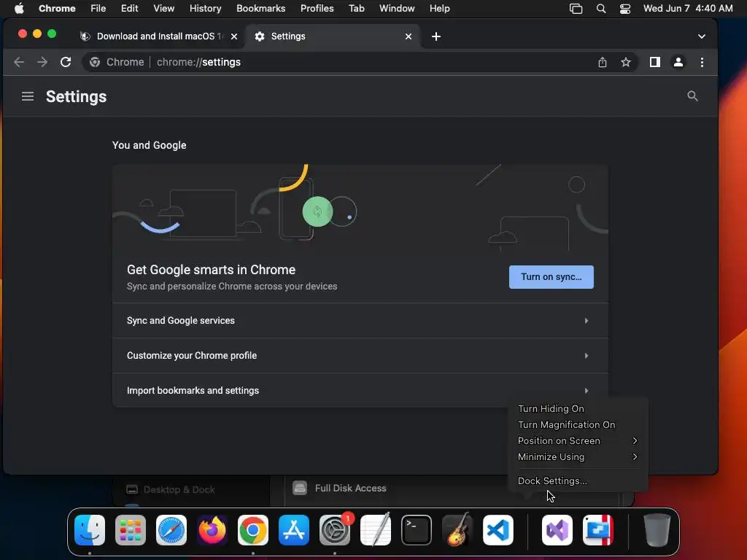The image size is (747, 560).
Task: Open a new tab with plus button
Action: [x=436, y=36]
